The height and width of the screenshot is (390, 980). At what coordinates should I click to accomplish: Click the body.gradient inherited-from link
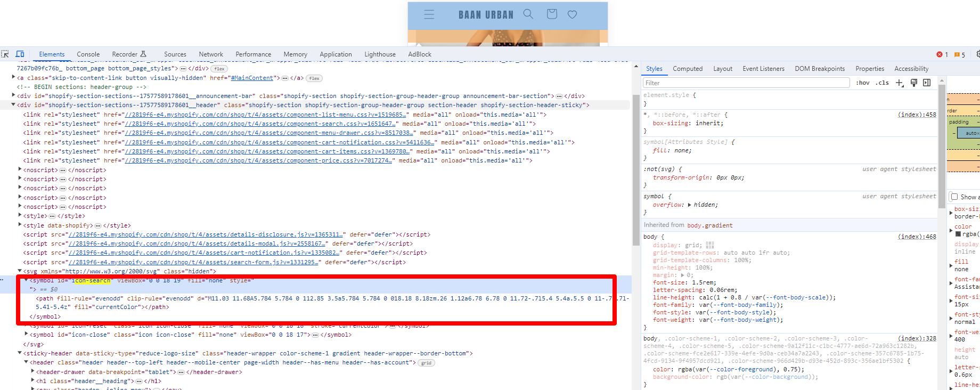pyautogui.click(x=709, y=225)
